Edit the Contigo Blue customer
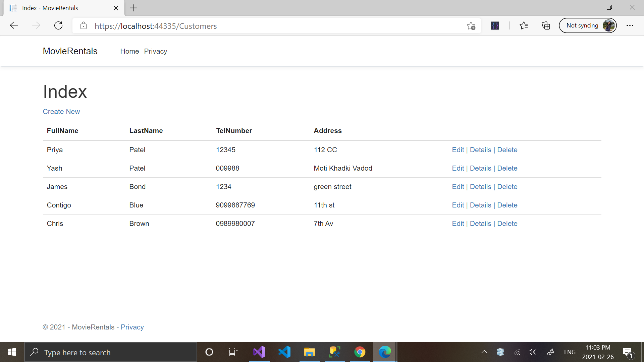This screenshot has height=362, width=644. click(x=458, y=205)
